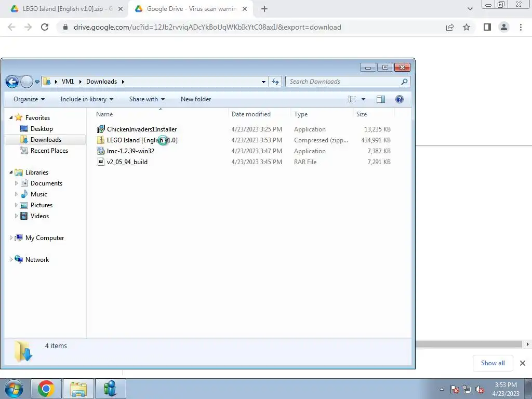Expand My Computer node
Image resolution: width=532 pixels, height=399 pixels.
11,238
